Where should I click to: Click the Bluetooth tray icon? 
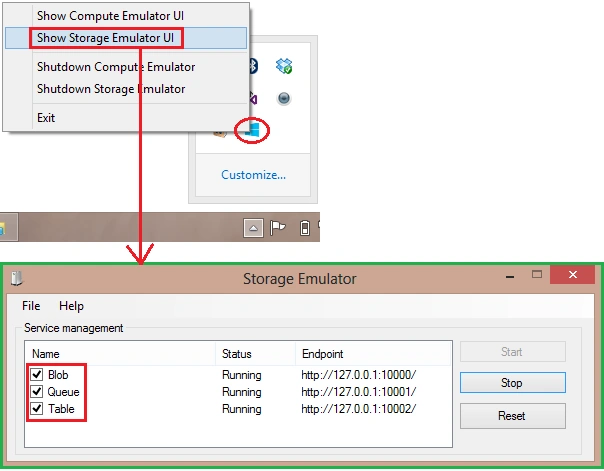(253, 66)
